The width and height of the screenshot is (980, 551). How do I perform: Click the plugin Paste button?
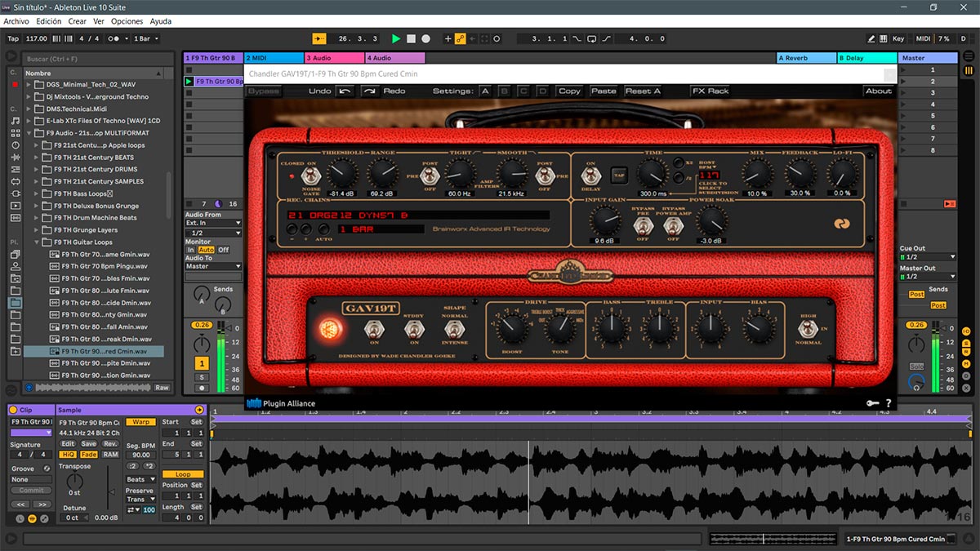point(604,91)
